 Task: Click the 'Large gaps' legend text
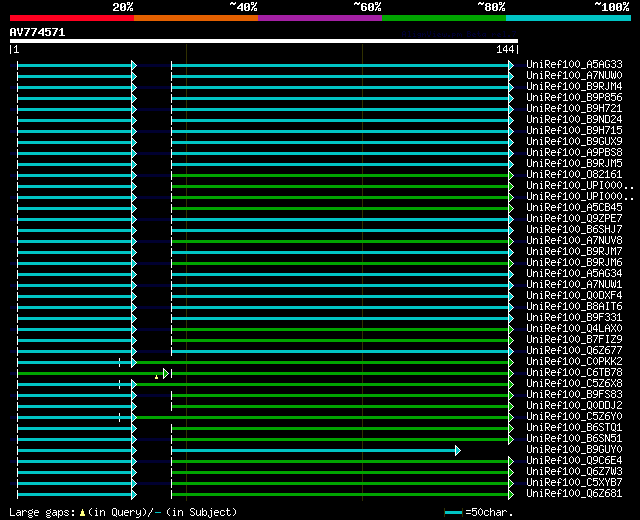pyautogui.click(x=42, y=513)
